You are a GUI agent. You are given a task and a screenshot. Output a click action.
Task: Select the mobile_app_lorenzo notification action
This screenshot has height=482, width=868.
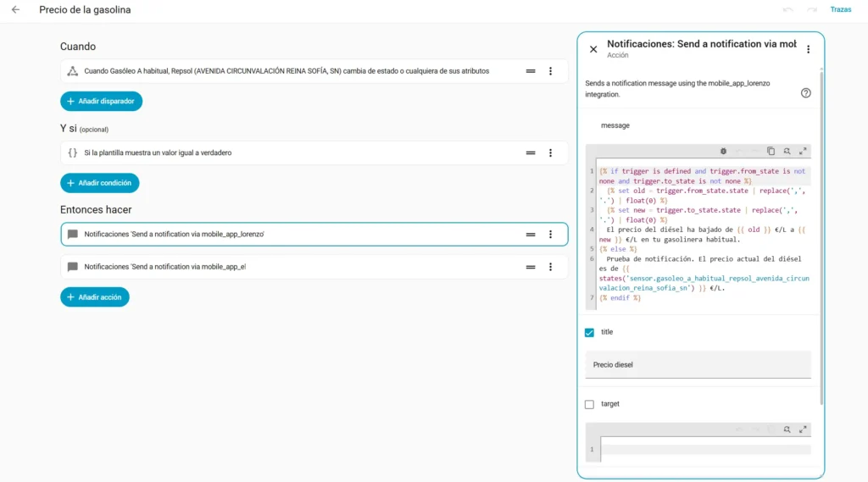[314, 234]
